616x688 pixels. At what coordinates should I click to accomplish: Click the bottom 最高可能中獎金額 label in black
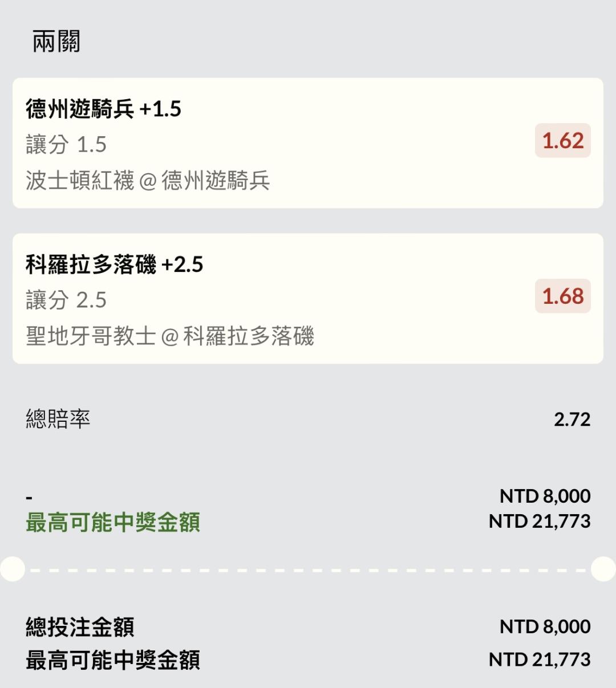pyautogui.click(x=113, y=660)
